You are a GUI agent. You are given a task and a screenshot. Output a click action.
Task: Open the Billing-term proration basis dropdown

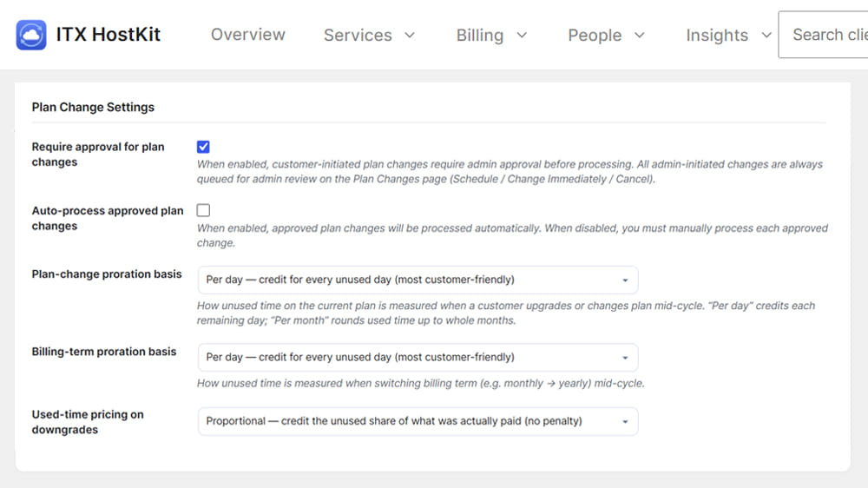(418, 357)
